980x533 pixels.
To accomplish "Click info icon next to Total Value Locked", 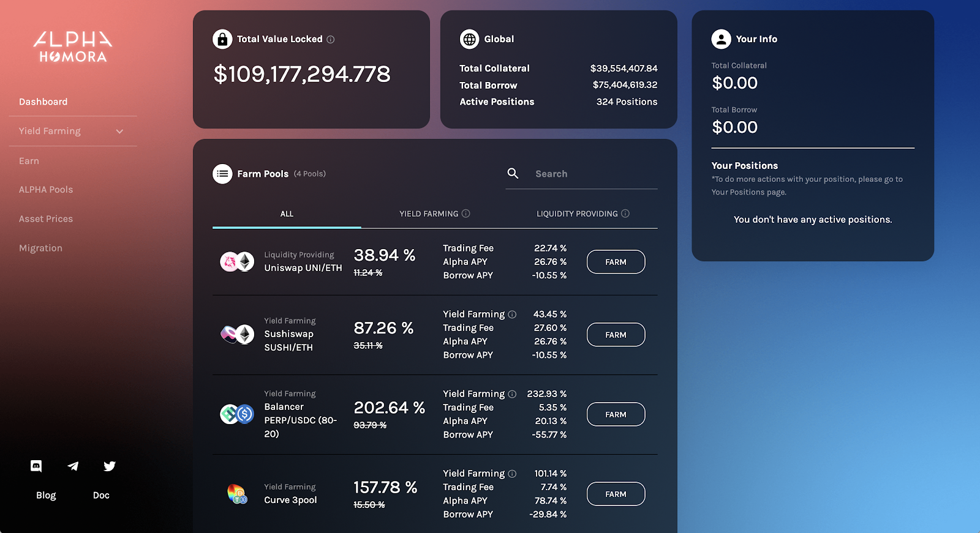I will [x=331, y=39].
